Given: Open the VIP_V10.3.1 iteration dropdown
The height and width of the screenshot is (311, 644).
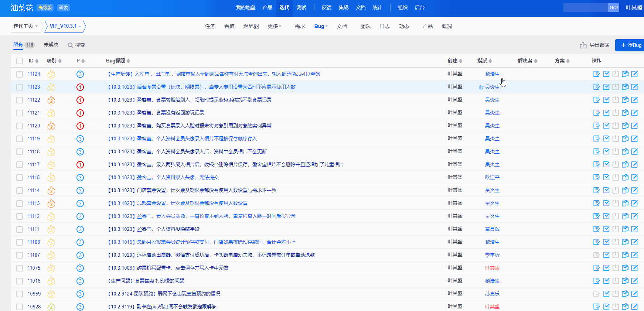Looking at the screenshot, I should coord(65,26).
